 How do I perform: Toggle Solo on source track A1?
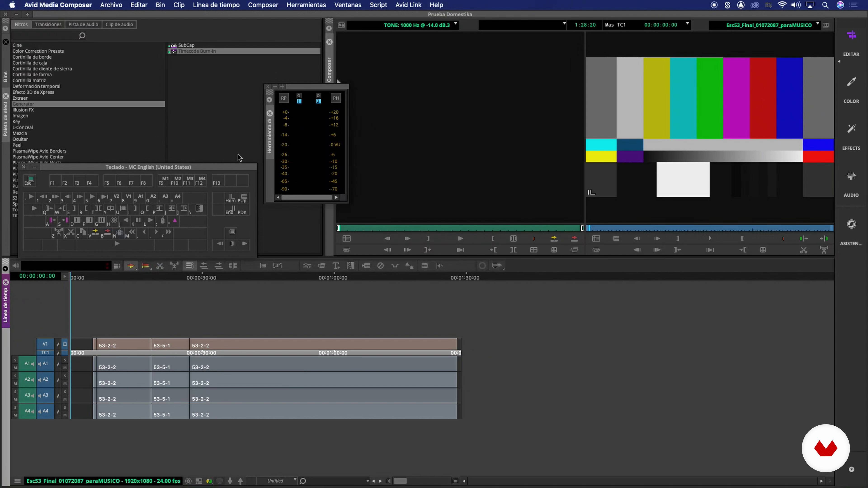pos(15,360)
